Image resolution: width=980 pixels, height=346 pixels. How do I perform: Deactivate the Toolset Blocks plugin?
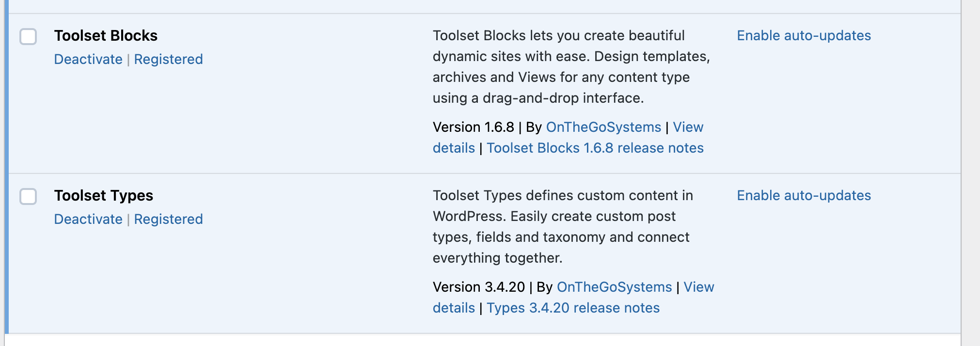click(88, 59)
